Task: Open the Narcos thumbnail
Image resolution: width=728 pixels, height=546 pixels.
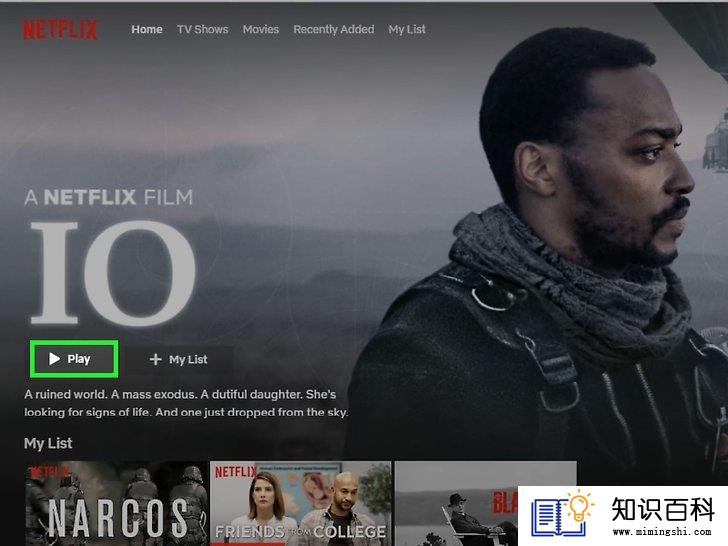Action: [x=116, y=503]
